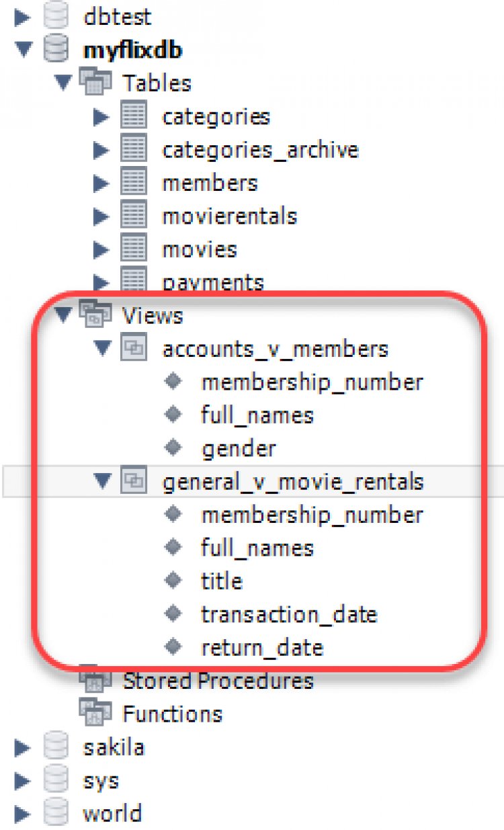
Task: Select the categories_archive table
Action: [261, 149]
